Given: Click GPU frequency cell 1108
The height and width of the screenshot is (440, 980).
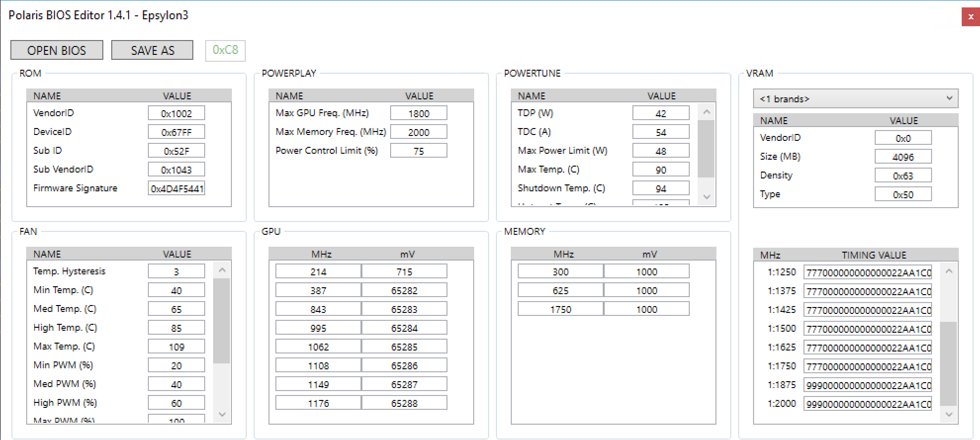Looking at the screenshot, I should 318,365.
